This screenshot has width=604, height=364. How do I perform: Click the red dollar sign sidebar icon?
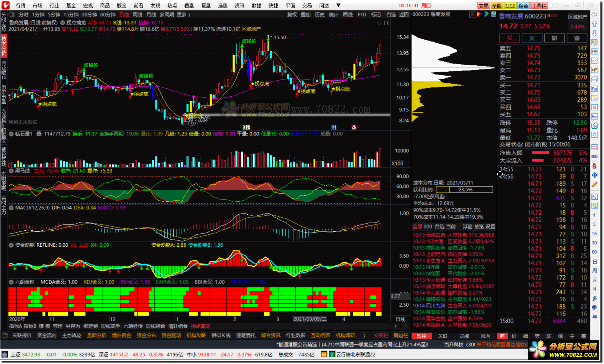[594, 166]
